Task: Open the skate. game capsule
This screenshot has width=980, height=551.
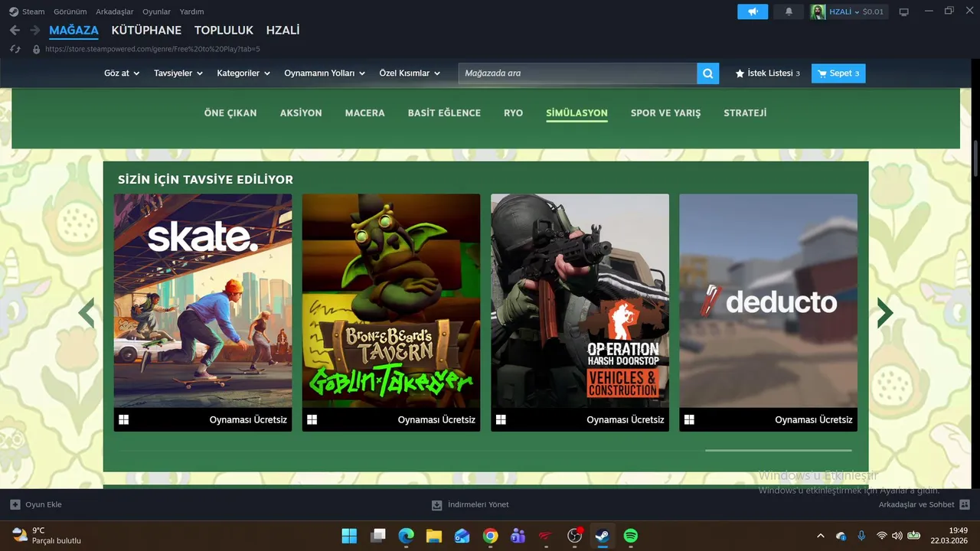Action: point(203,312)
